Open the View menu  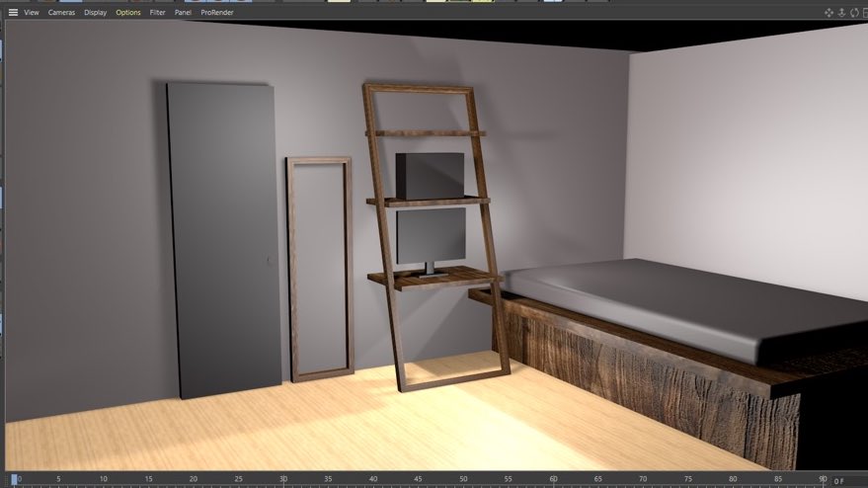32,12
